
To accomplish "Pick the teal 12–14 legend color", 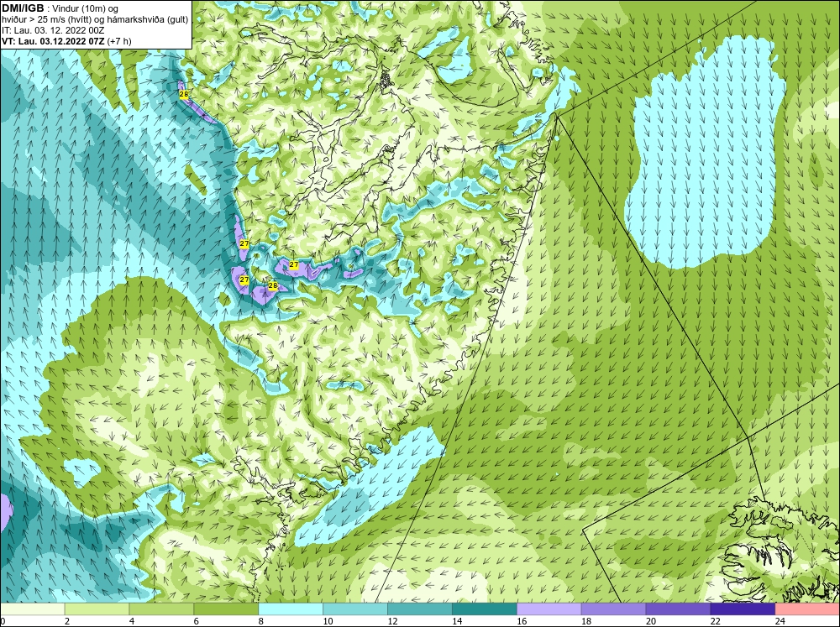I will (x=420, y=609).
